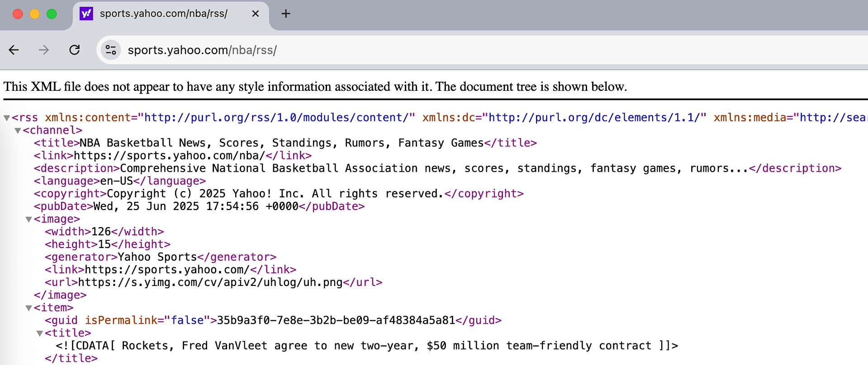
Task: Click the guid value 35b9a3f0-7e8e-3b2b
Action: click(x=336, y=320)
